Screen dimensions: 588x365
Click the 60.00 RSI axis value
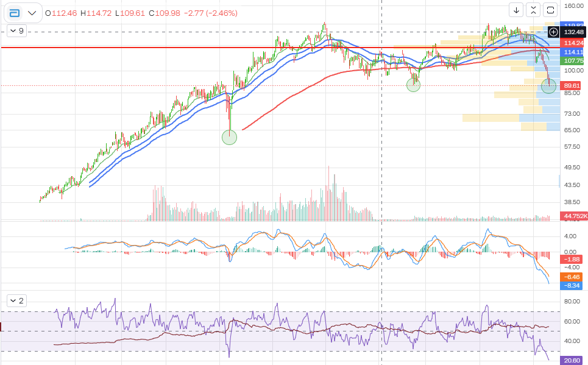(572, 322)
